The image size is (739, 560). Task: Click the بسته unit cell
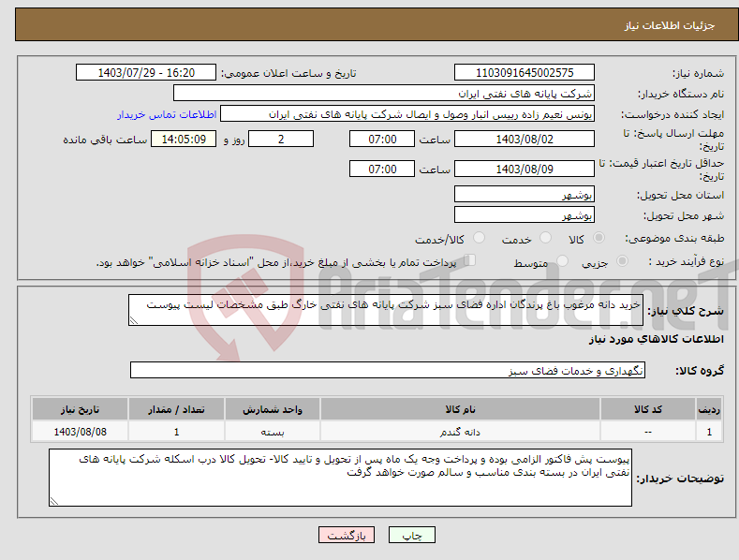click(x=273, y=432)
